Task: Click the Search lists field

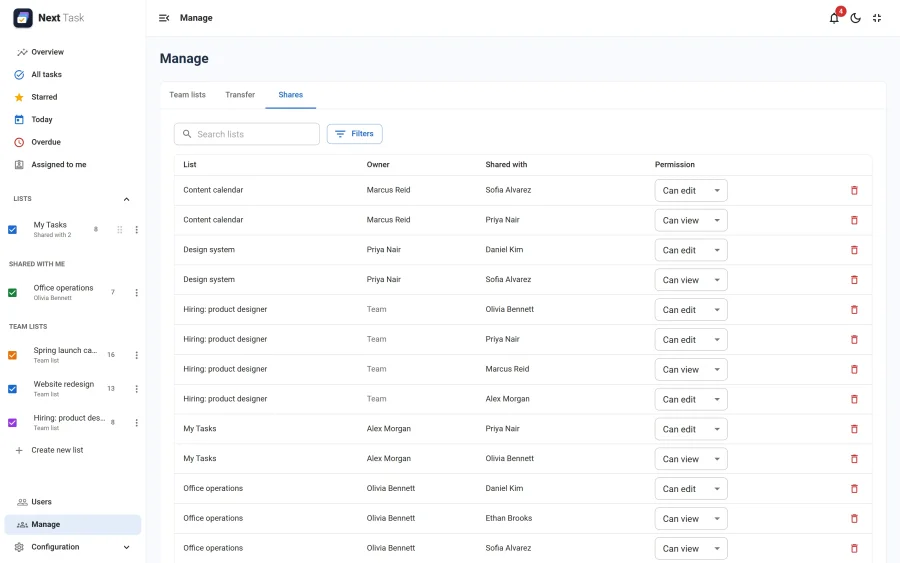Action: tap(247, 134)
